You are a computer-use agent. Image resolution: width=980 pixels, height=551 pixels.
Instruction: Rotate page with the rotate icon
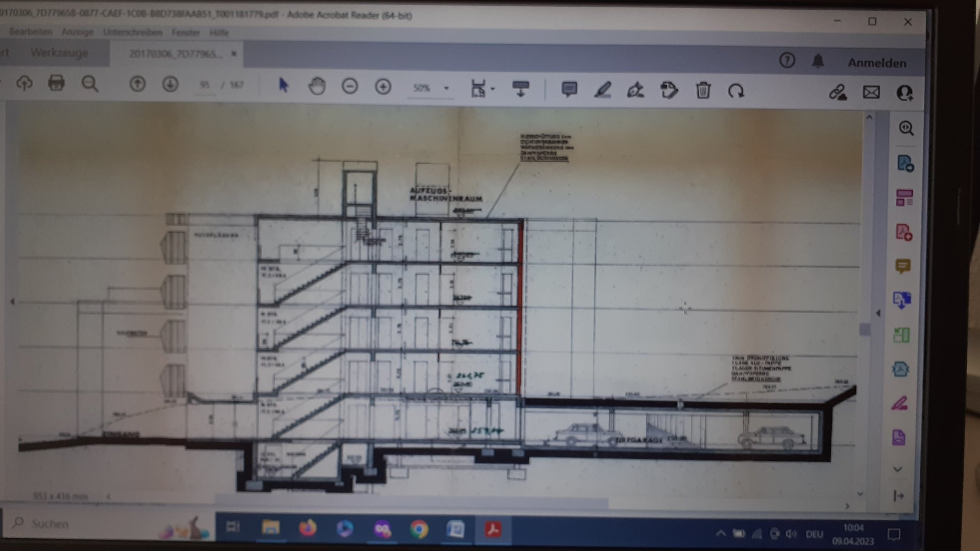[x=736, y=91]
